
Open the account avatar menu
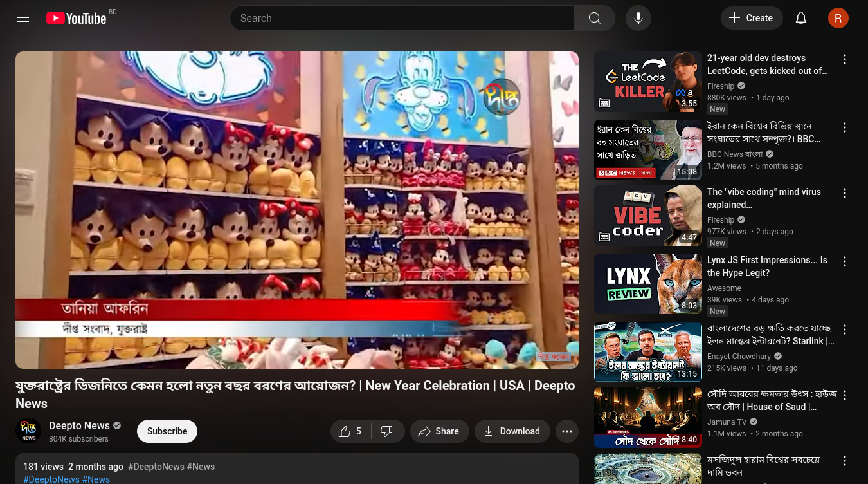tap(838, 18)
